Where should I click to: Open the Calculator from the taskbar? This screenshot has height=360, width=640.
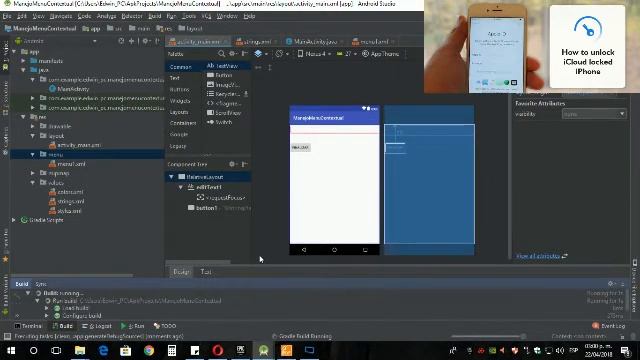click(172, 350)
